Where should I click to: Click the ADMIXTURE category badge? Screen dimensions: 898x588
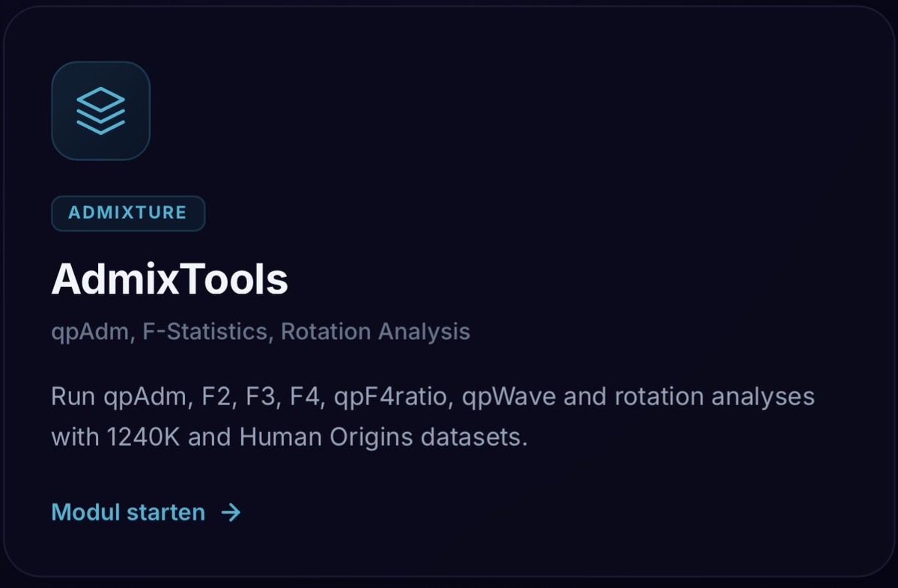[x=128, y=213]
